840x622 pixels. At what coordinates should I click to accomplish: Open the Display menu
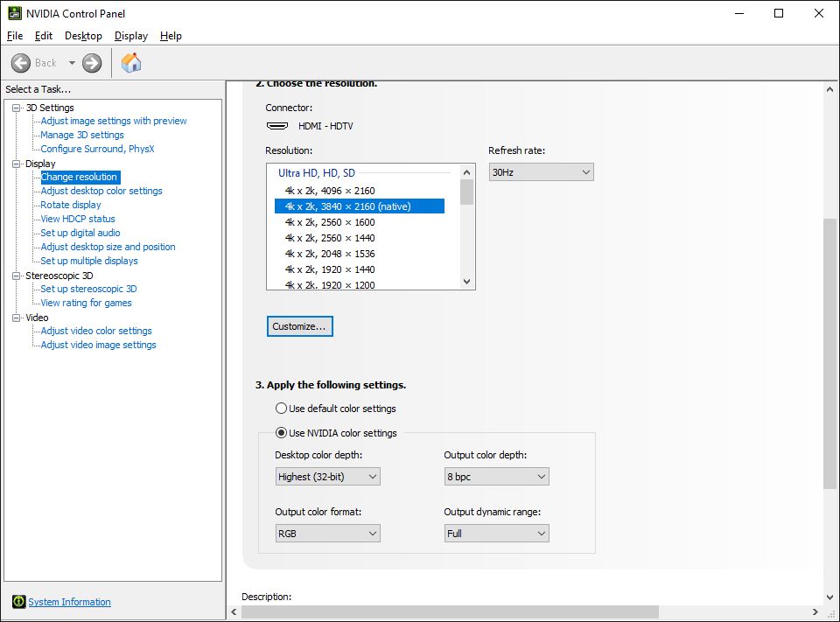pos(131,36)
